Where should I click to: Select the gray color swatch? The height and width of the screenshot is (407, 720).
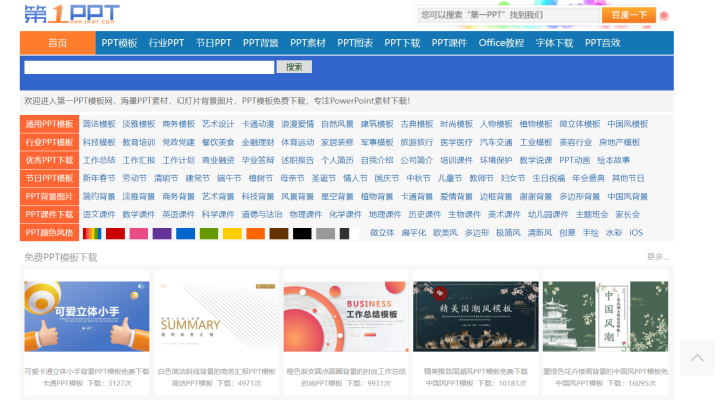pyautogui.click(x=326, y=233)
